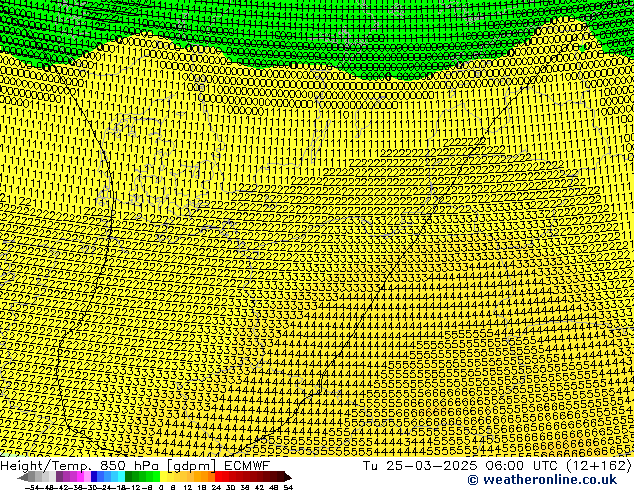Click the dark green swatch right of cyan
This screenshot has width=634, height=490.
129,478
